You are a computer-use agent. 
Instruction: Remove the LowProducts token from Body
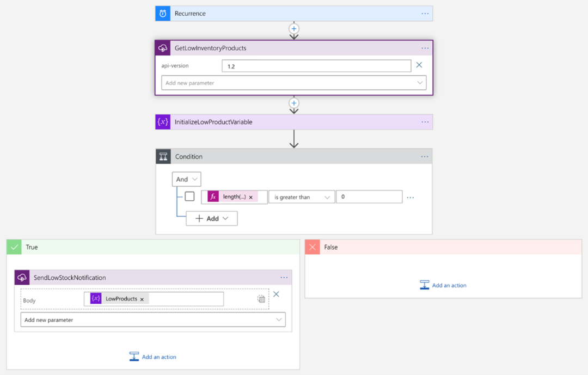pyautogui.click(x=142, y=299)
